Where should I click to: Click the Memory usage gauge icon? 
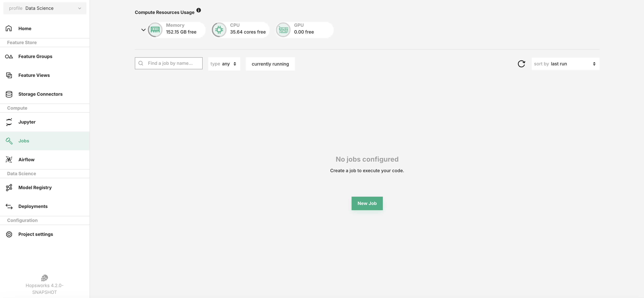pos(155,30)
